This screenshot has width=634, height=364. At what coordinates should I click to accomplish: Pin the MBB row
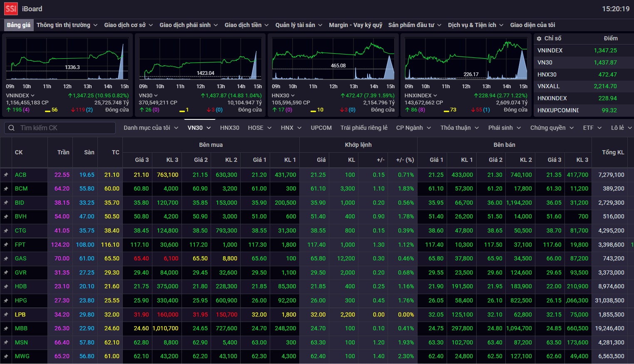click(x=6, y=329)
